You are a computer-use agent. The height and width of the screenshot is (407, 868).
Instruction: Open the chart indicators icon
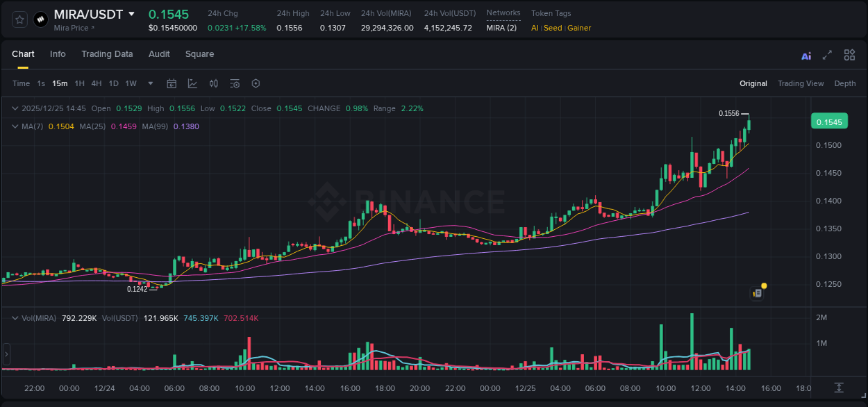(234, 83)
